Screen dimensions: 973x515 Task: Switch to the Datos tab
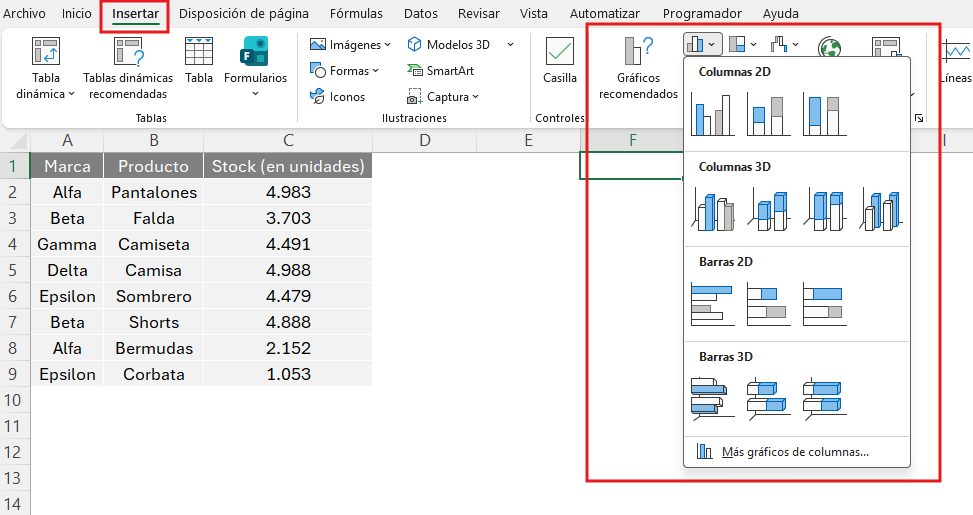click(x=421, y=13)
